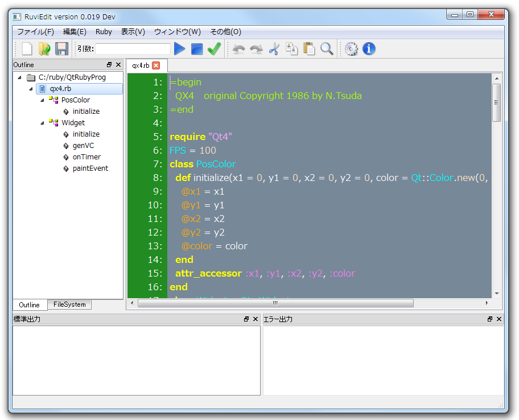This screenshot has height=420, width=519.
Task: Click the blue info About icon
Action: pos(369,49)
